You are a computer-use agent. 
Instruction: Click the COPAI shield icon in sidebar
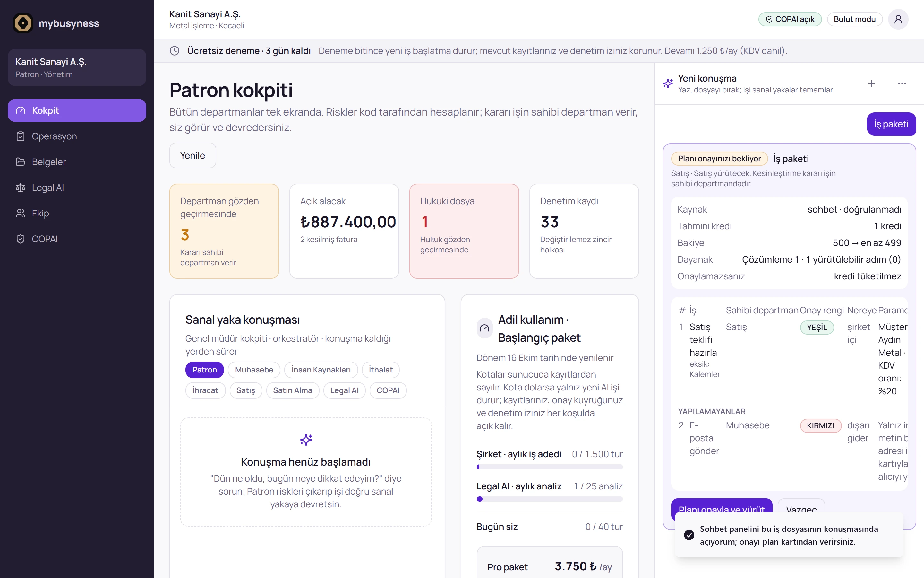pyautogui.click(x=21, y=239)
